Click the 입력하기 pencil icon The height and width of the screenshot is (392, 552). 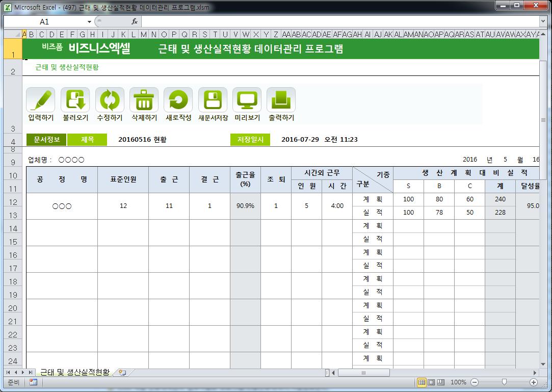tap(40, 100)
